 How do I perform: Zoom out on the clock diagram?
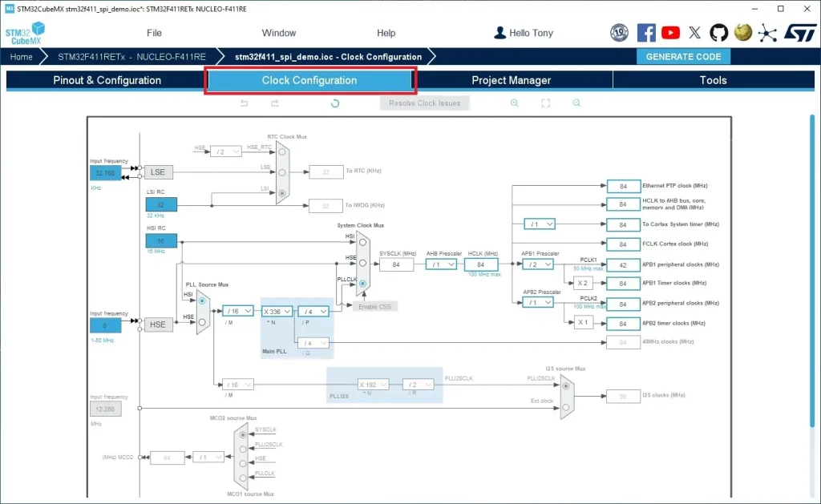point(576,103)
